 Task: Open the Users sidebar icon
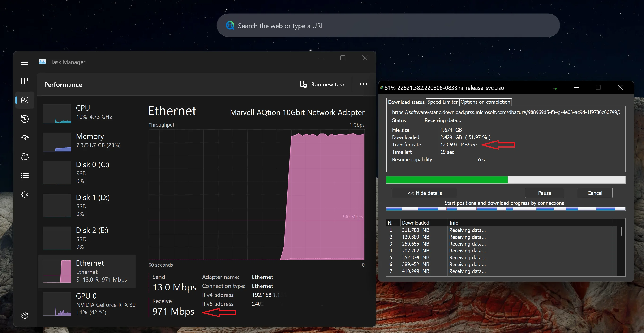25,157
